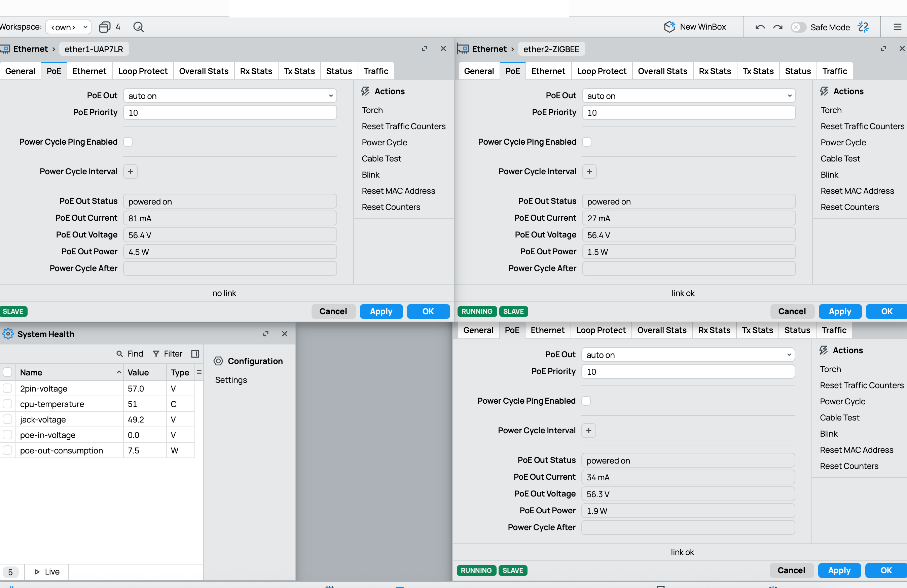The width and height of the screenshot is (907, 588).
Task: Click the Find magnifier in System Health
Action: [x=120, y=354]
